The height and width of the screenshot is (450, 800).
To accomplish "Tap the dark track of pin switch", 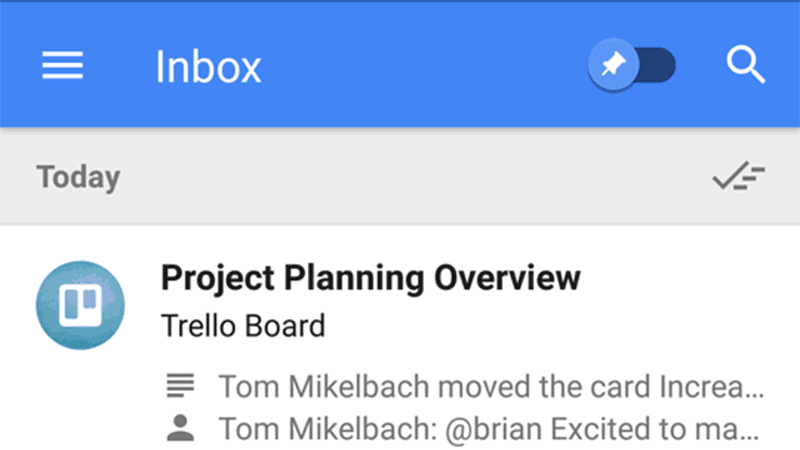I will 657,65.
